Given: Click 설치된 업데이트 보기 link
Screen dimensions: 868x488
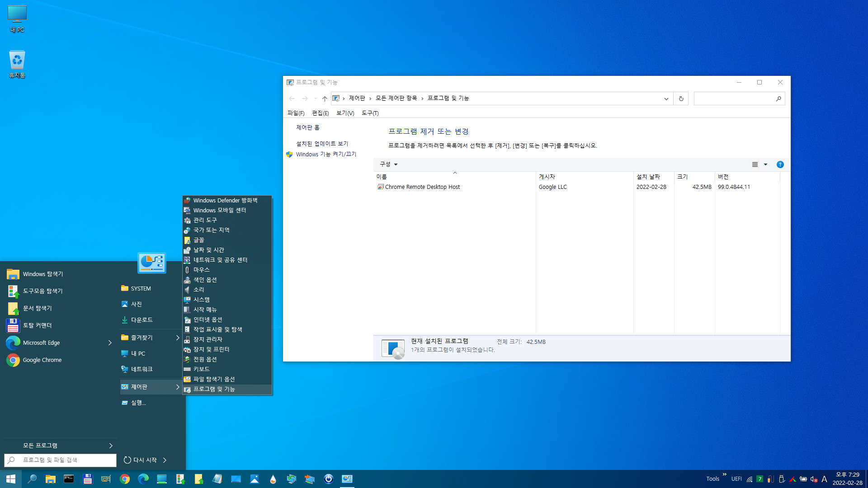Looking at the screenshot, I should tap(322, 144).
